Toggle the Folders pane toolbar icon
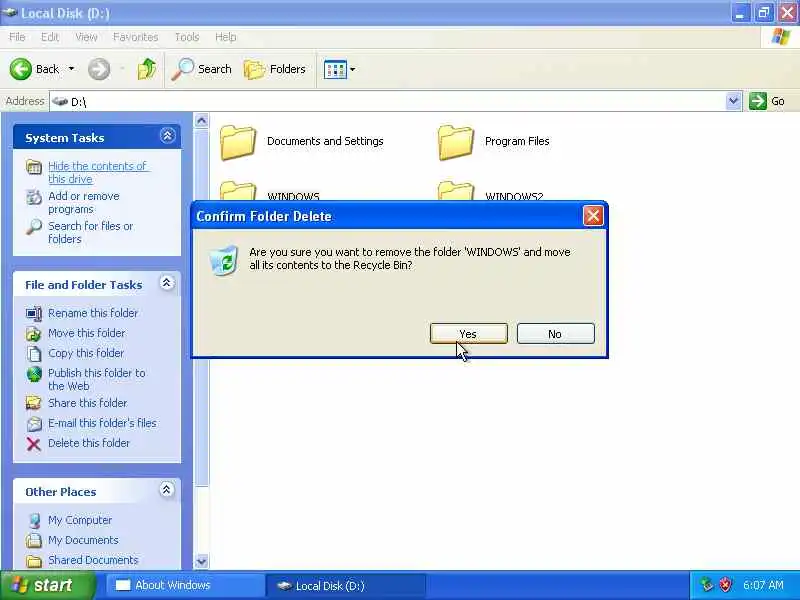Screen dimensions: 800x600 click(x=254, y=69)
